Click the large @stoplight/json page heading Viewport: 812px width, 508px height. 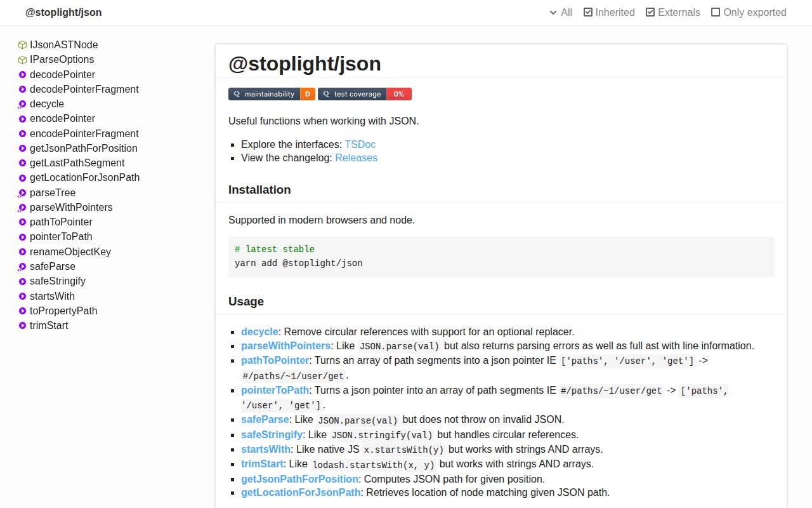[304, 64]
